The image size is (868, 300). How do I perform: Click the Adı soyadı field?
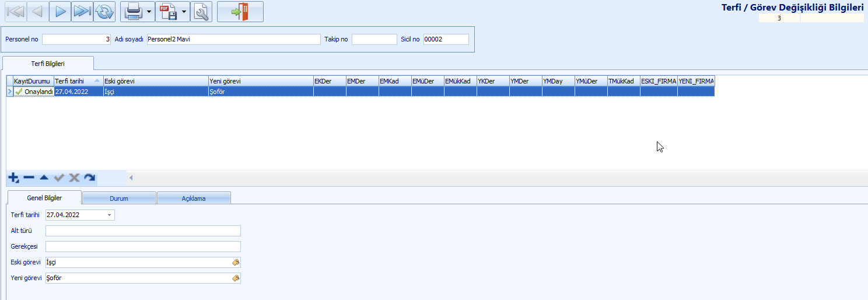233,39
